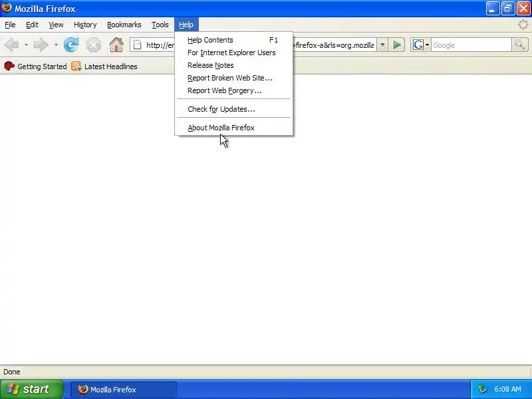
Task: Select Check for Updates
Action: [234, 109]
